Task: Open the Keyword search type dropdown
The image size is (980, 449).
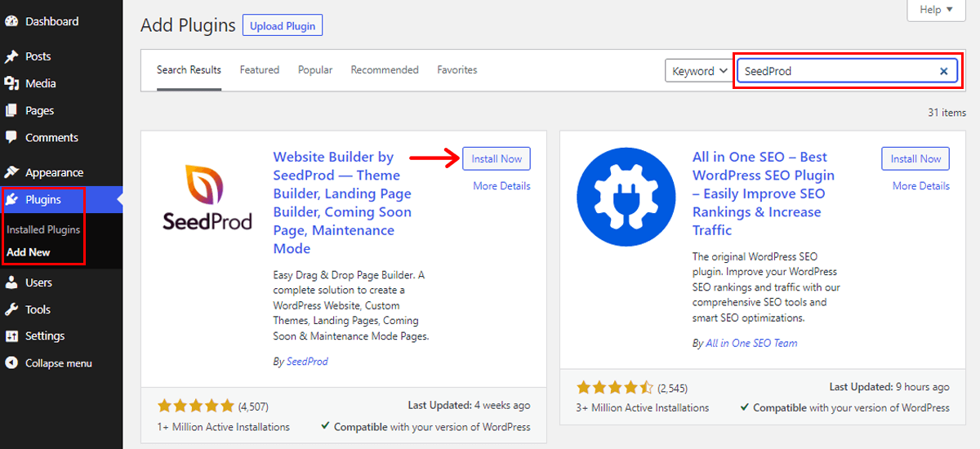Action: (699, 71)
